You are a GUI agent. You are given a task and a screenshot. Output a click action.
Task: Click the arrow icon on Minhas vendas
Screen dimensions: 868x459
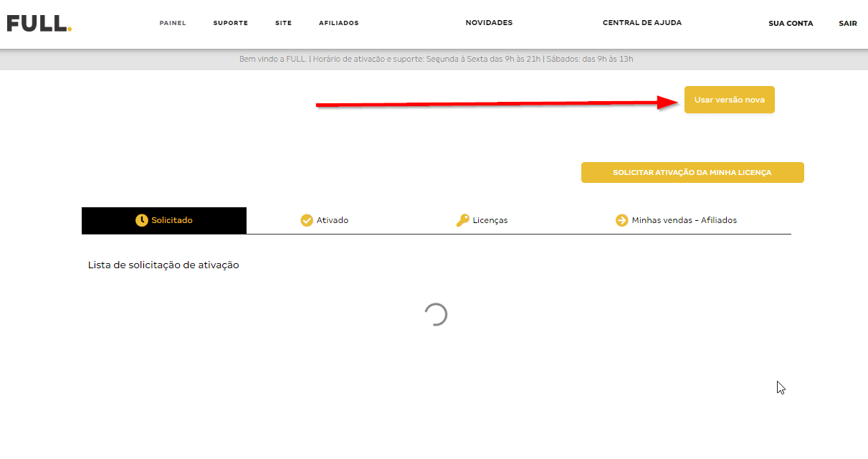click(621, 220)
